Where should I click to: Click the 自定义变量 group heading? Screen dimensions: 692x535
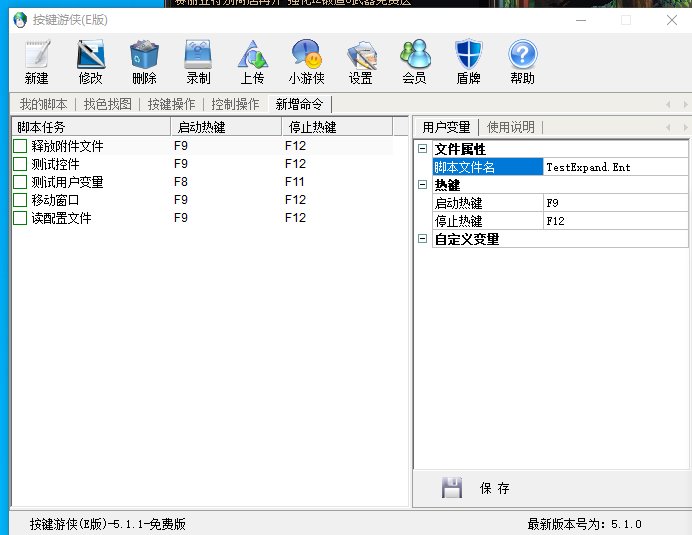click(467, 239)
